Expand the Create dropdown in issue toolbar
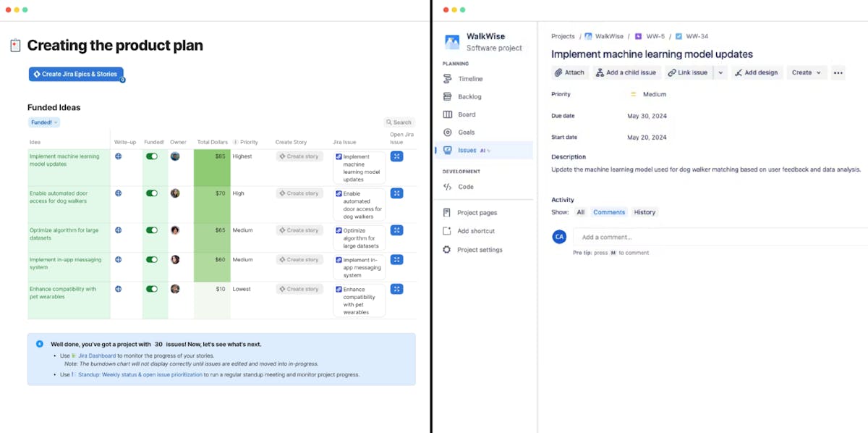Screen dimensions: 868x433 (806, 72)
